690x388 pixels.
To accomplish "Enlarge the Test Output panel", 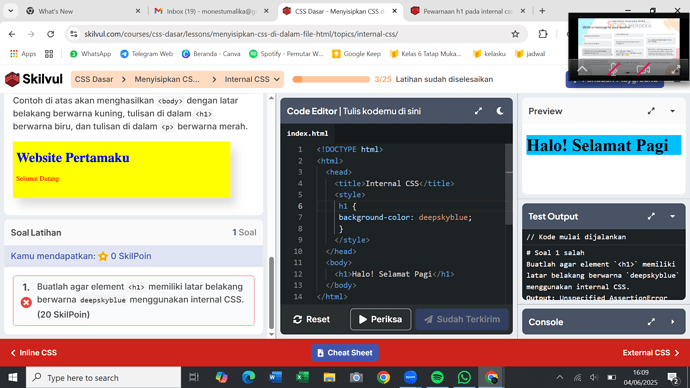I will (651, 216).
